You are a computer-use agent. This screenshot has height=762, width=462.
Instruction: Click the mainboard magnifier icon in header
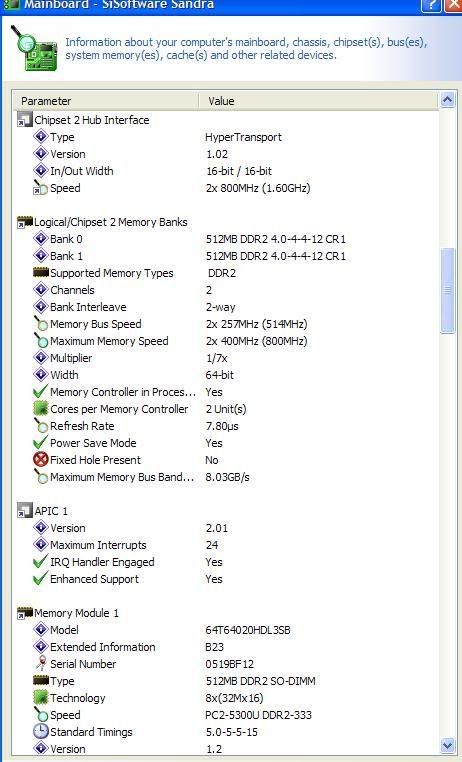pos(34,49)
